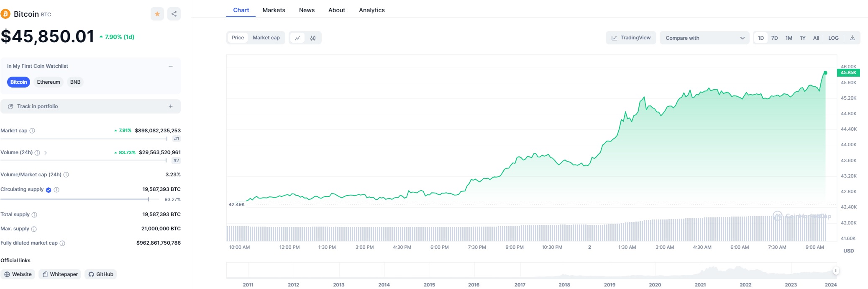Show Fully diluted market cap info icon

point(62,243)
